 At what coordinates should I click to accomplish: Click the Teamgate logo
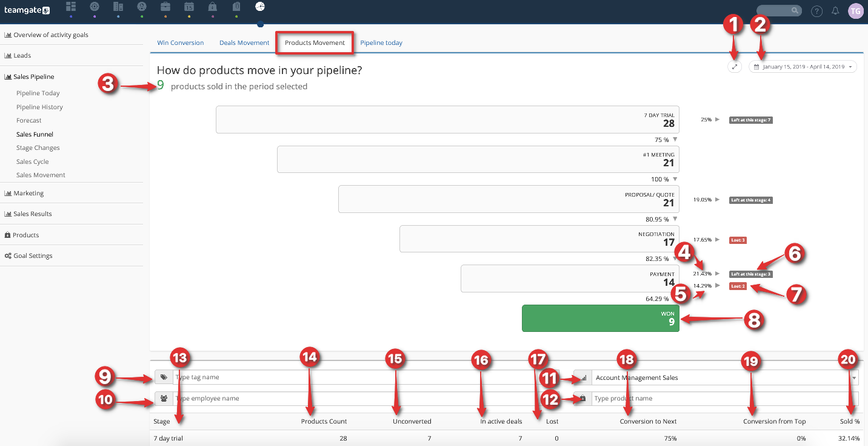[27, 10]
